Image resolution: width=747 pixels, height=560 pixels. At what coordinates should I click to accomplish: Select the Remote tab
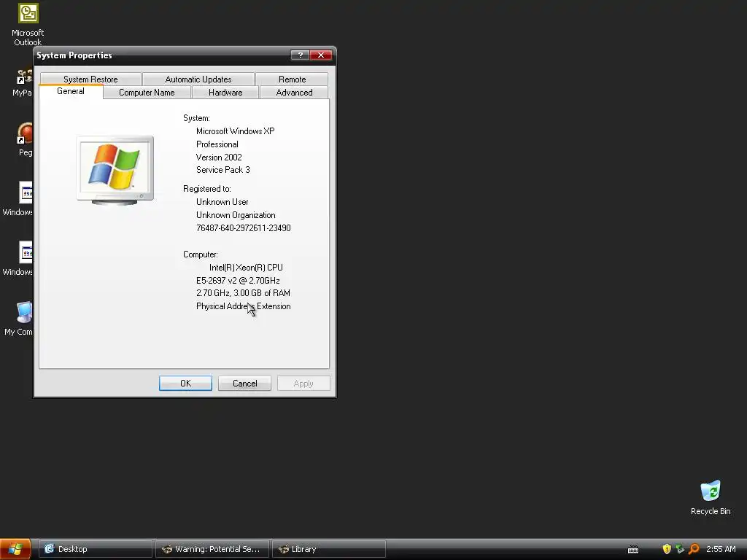click(x=292, y=79)
